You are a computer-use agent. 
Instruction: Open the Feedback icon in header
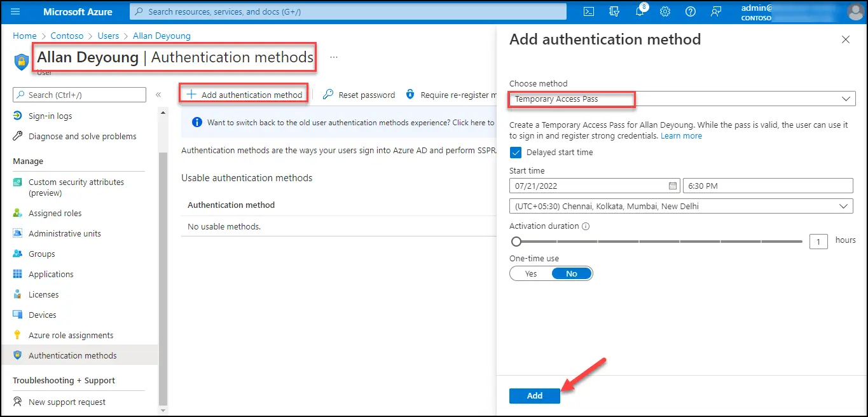(716, 12)
